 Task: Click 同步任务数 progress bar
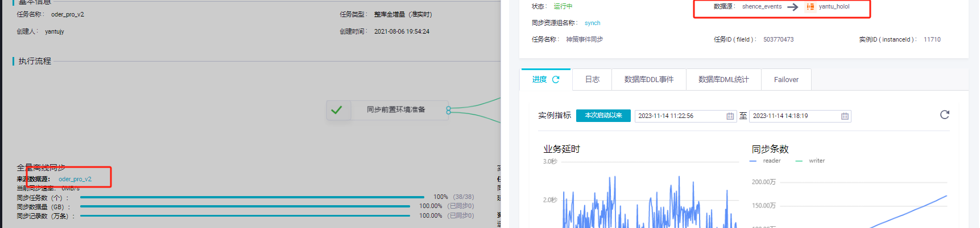252,197
